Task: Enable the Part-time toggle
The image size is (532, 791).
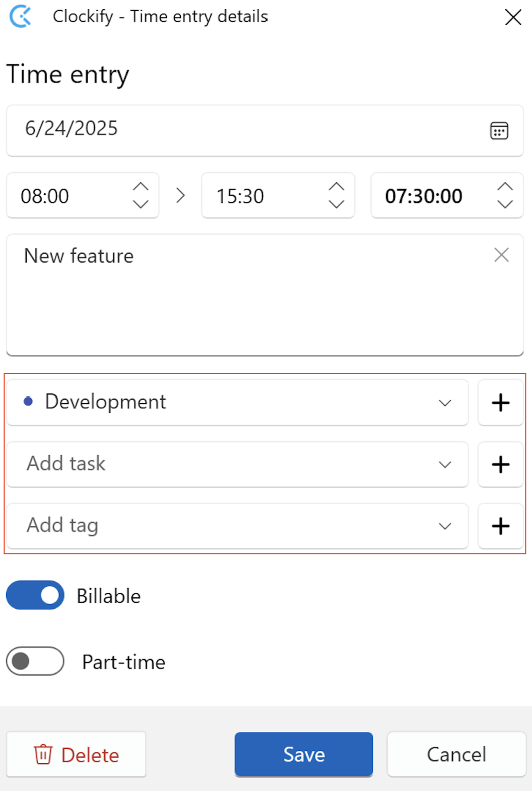Action: coord(34,661)
